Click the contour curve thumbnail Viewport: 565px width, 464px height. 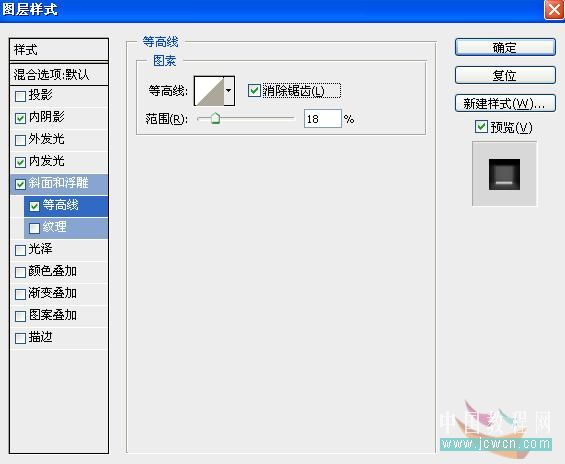point(209,91)
